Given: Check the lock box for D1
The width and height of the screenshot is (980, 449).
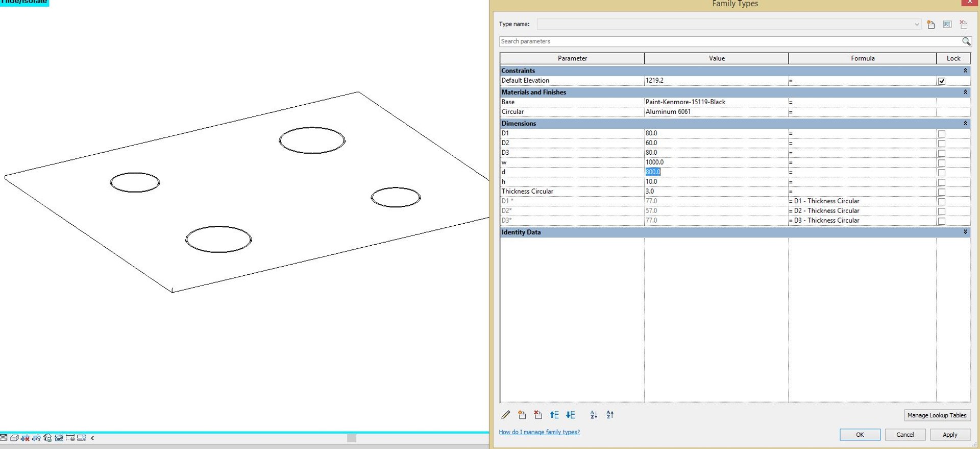Looking at the screenshot, I should point(942,134).
